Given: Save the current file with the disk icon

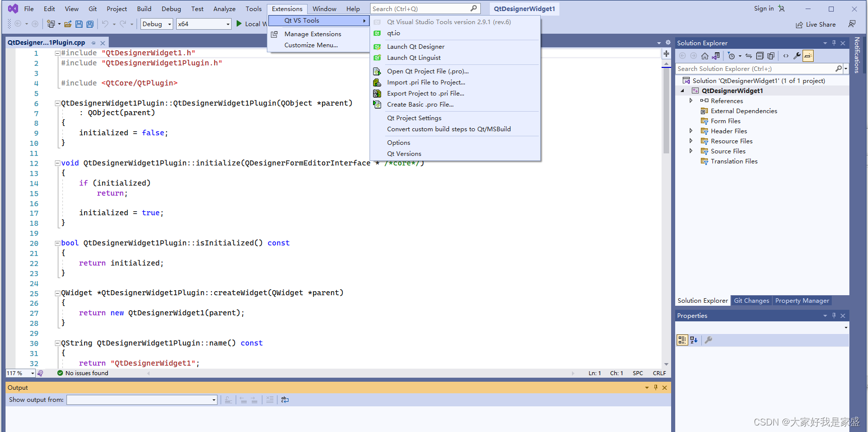Looking at the screenshot, I should 79,24.
